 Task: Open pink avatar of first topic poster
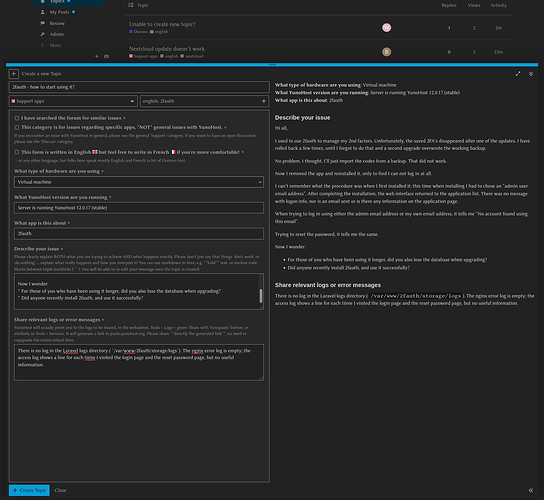pos(386,27)
